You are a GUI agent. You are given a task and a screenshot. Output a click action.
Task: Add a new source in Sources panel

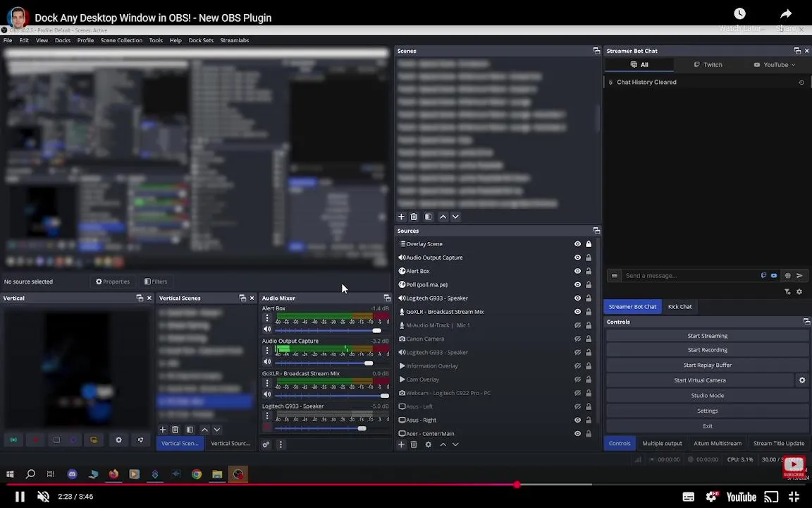401,445
